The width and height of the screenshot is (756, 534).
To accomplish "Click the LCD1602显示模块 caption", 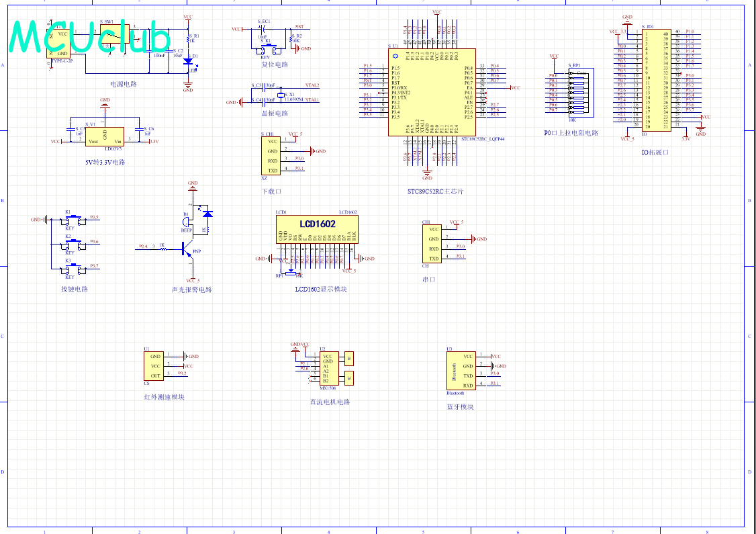I will tap(321, 290).
